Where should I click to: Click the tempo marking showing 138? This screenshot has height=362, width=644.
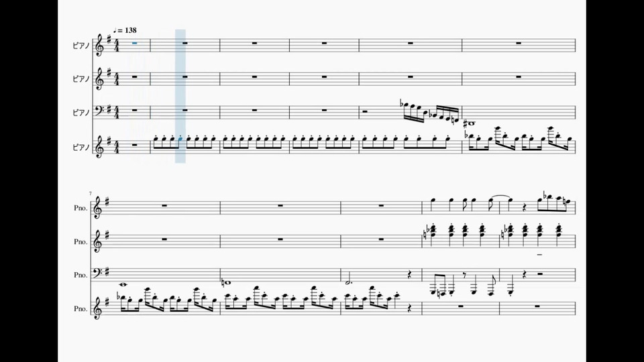coord(125,30)
